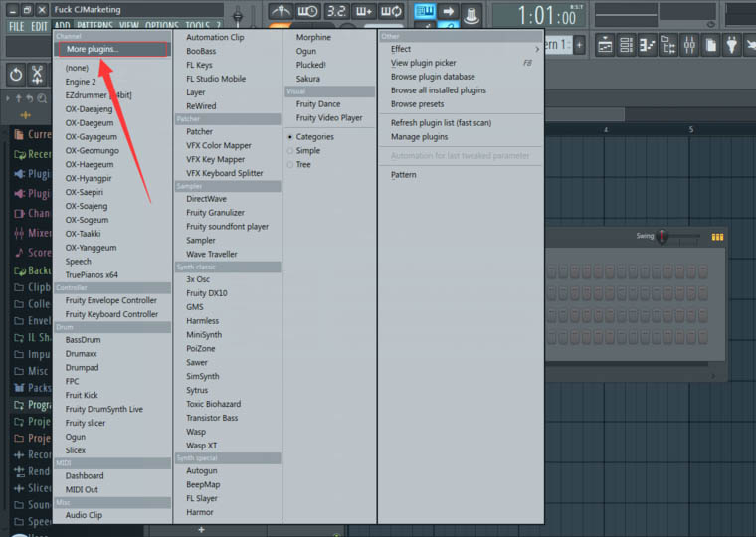Select Simple view radio option
Screen dimensions: 756x537
click(x=304, y=151)
